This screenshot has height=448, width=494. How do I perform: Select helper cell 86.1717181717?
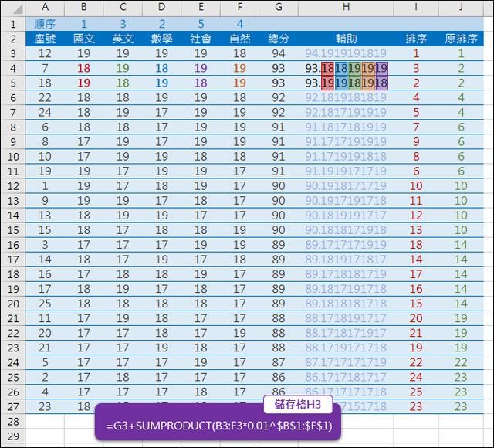pyautogui.click(x=346, y=377)
